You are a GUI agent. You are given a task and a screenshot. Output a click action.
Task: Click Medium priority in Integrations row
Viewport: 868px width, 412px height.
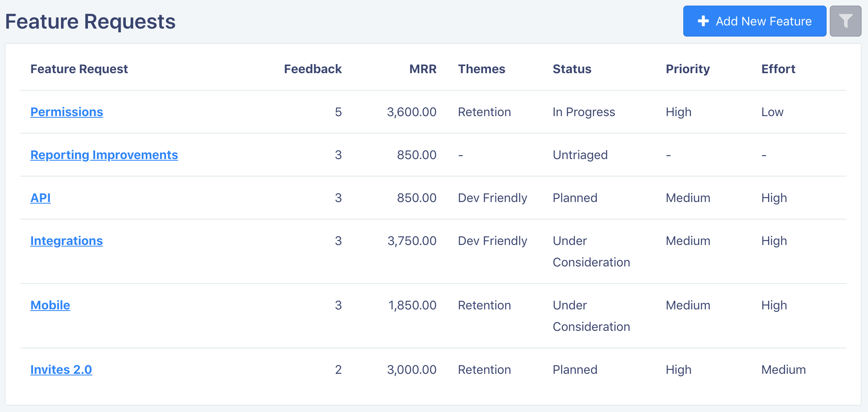(688, 241)
